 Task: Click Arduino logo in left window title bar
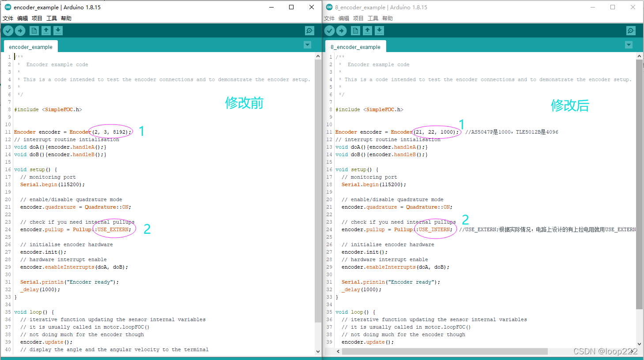pos(8,7)
